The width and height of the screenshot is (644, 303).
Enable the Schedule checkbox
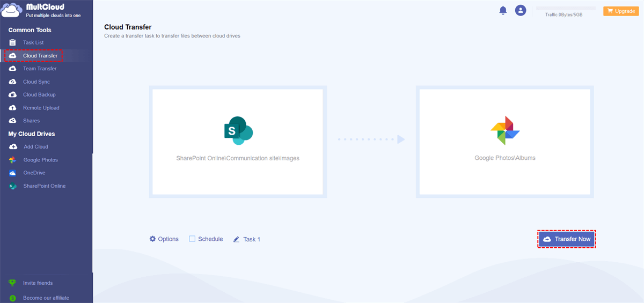[x=192, y=239]
